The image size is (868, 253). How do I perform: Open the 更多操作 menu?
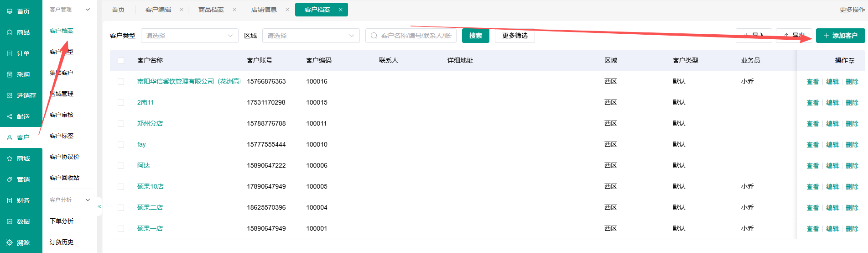(x=852, y=10)
